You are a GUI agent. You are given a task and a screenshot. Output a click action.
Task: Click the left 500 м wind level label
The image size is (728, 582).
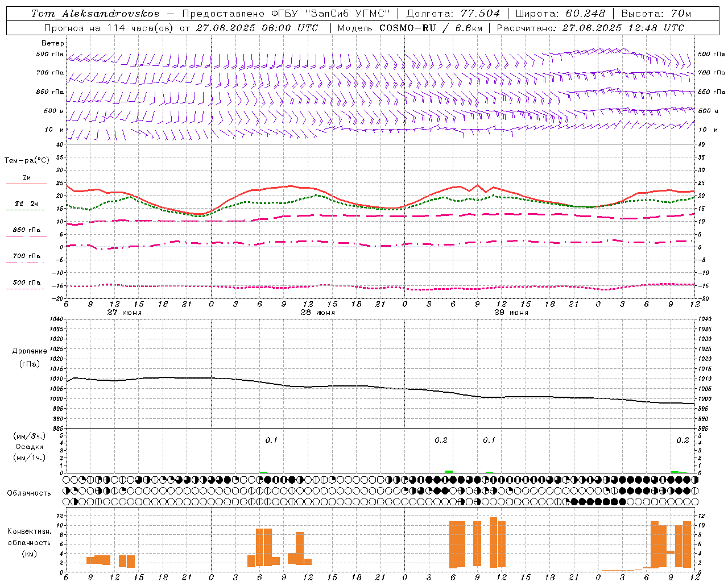54,111
